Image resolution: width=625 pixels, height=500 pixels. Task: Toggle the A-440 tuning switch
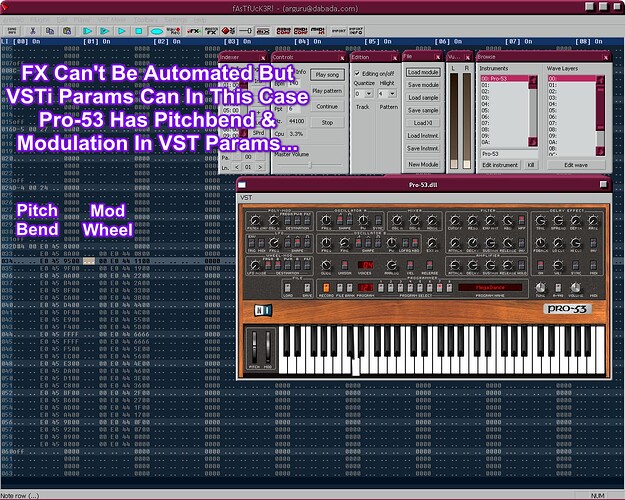[558, 288]
